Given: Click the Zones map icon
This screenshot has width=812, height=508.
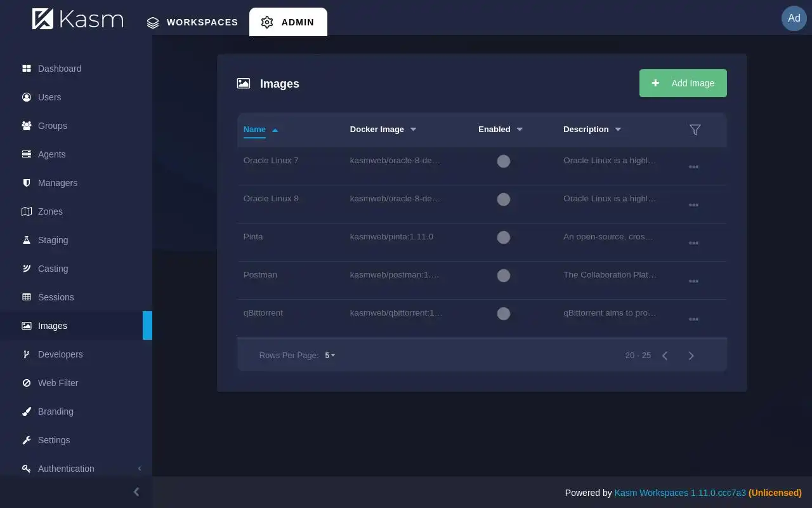Looking at the screenshot, I should coord(27,211).
